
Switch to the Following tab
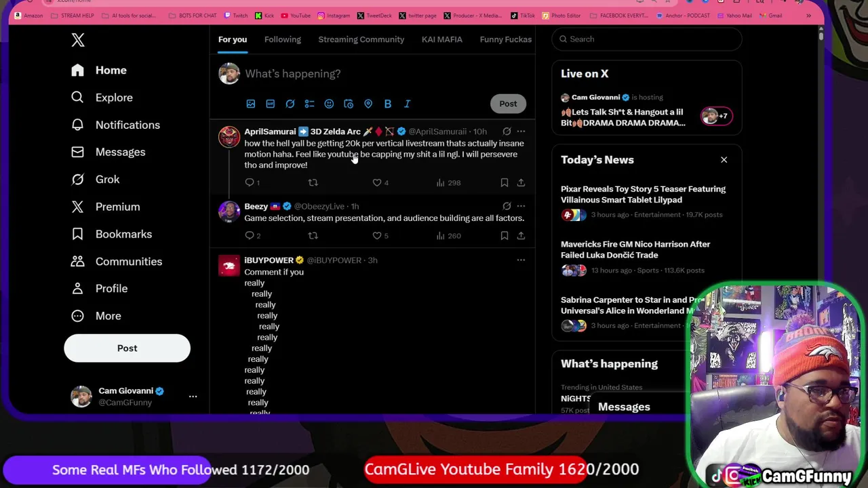coord(283,39)
